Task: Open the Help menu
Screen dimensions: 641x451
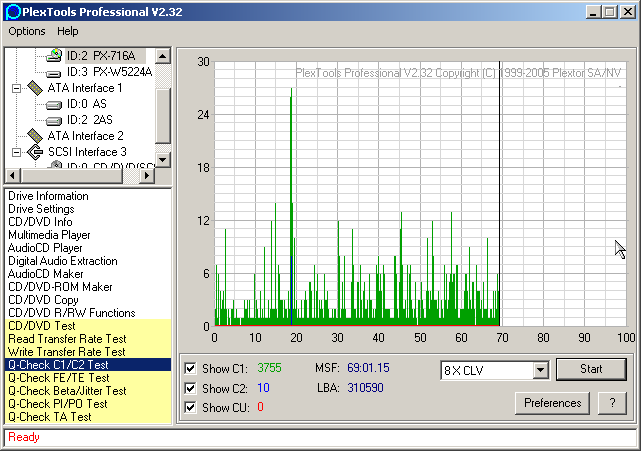Action: point(68,32)
